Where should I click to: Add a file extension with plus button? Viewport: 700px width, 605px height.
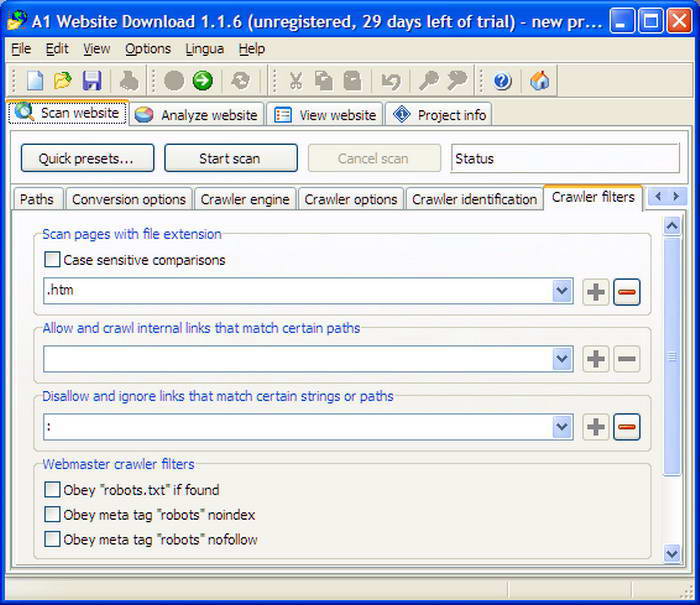pos(596,292)
